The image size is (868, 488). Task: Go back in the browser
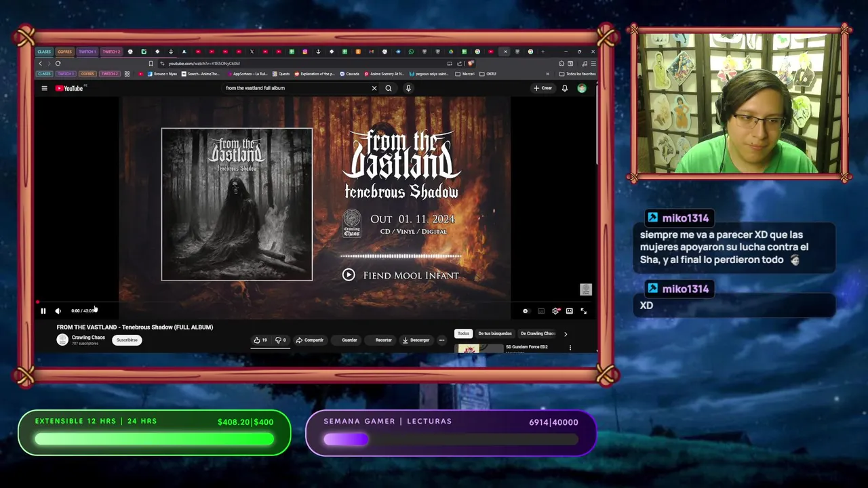40,64
